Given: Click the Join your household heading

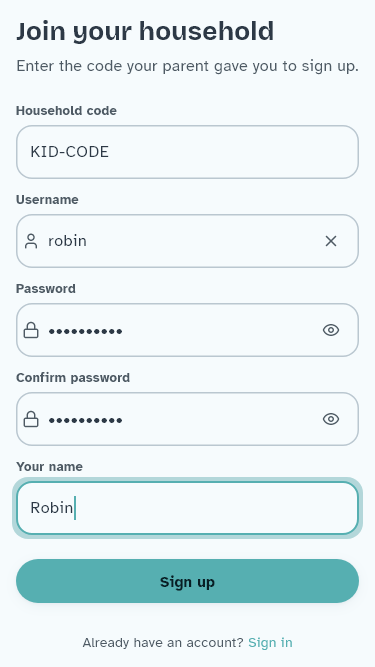Looking at the screenshot, I should 145,31.
